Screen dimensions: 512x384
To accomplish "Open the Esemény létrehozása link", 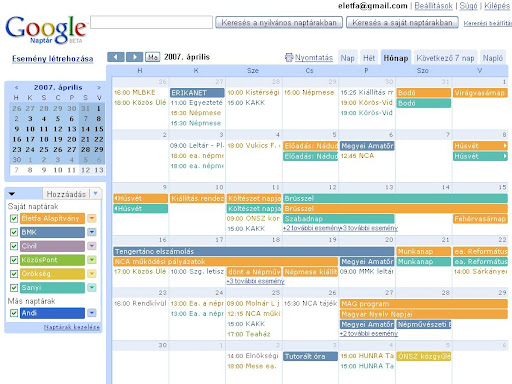I will pos(53,59).
